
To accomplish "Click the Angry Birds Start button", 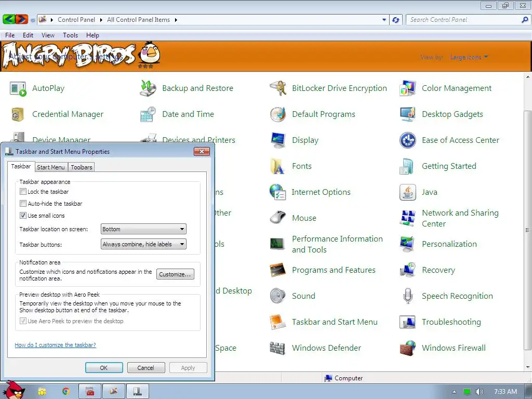I will 14,390.
